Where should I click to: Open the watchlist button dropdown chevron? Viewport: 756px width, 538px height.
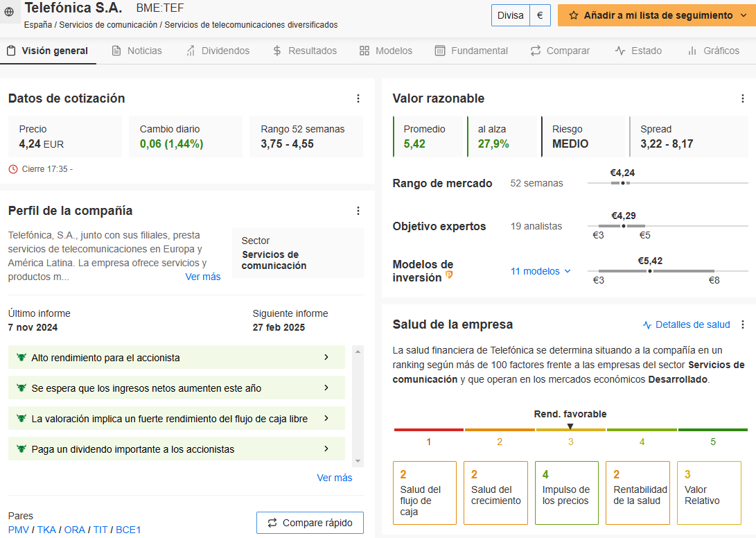pos(744,15)
